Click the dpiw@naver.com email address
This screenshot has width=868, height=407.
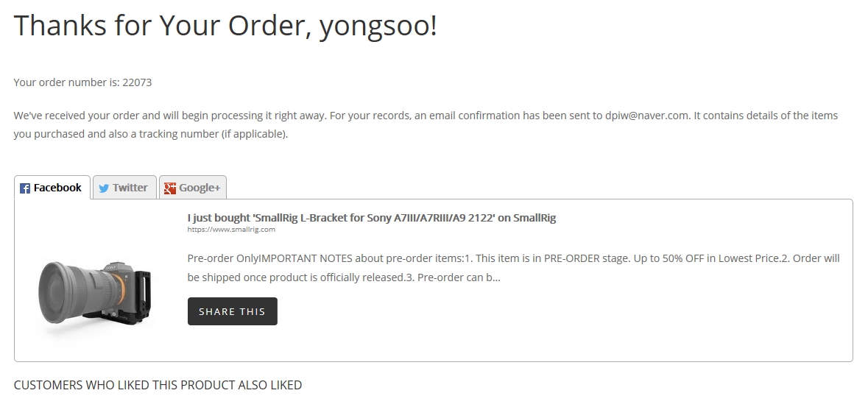click(x=647, y=116)
